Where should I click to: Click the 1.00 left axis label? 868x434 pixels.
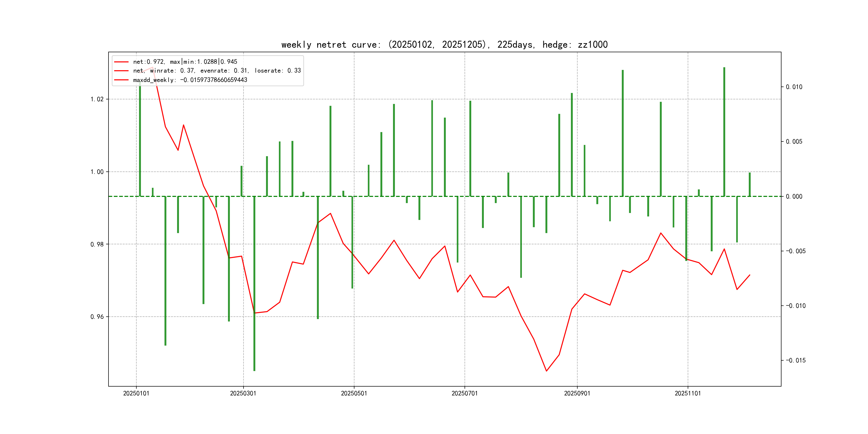(x=97, y=172)
